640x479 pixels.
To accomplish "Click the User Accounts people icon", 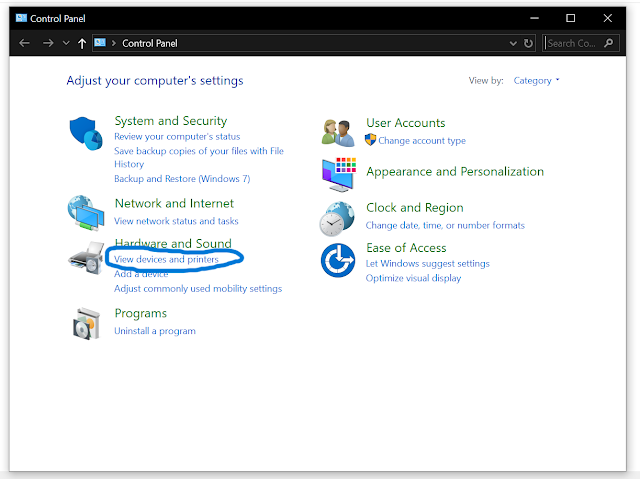I will (x=338, y=133).
